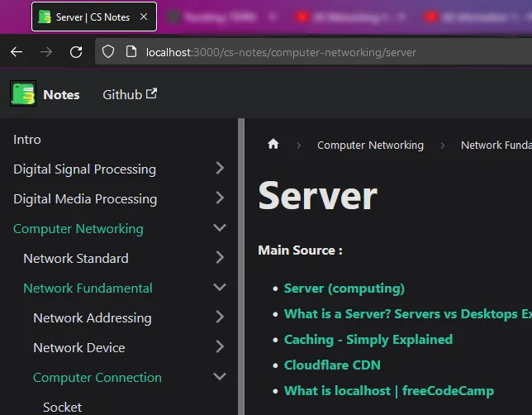Expand the Digital Media Processing chevron

[220, 198]
